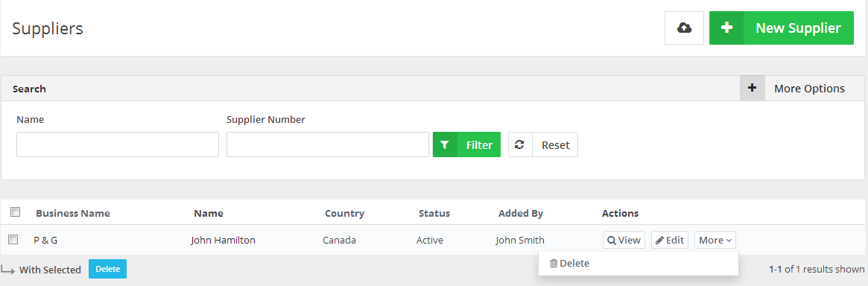Click the New Supplier button

coord(782,28)
